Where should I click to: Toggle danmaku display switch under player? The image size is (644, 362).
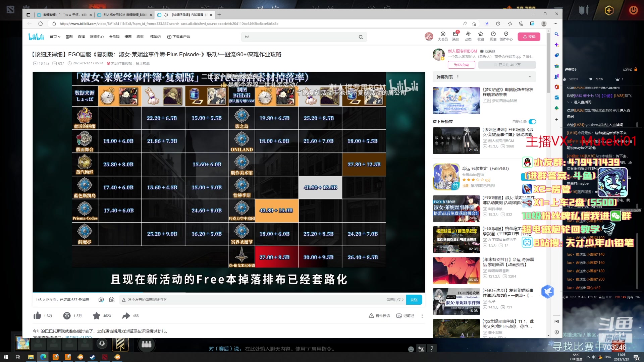pos(101,300)
